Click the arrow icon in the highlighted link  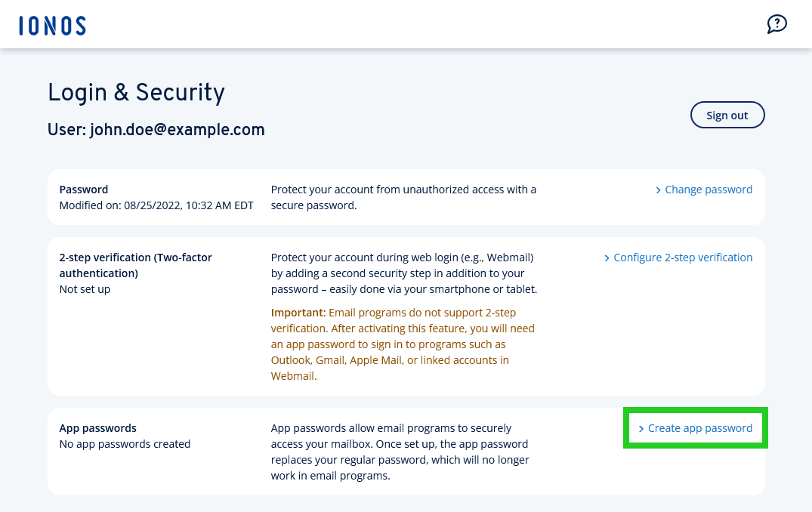642,427
